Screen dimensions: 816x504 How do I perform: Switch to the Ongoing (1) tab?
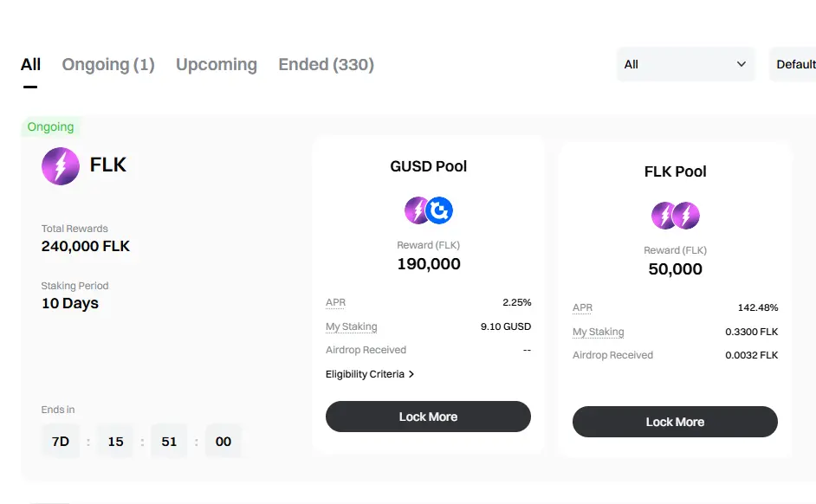click(108, 65)
